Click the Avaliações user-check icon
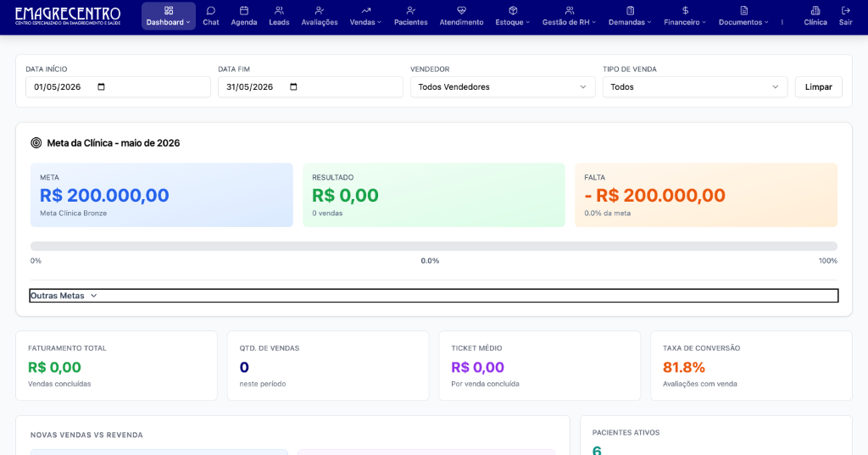This screenshot has width=868, height=455. coord(320,10)
